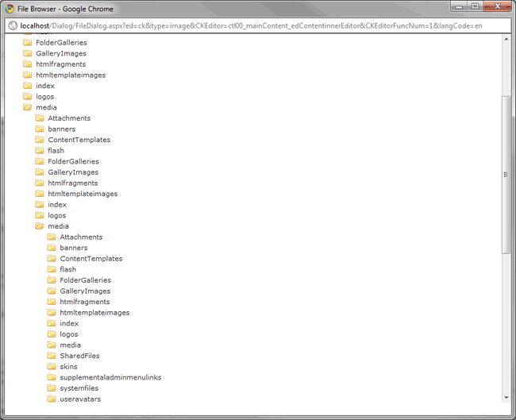Viewport: 516px width, 420px height.
Task: Select the systemfiles folder text
Action: pos(79,388)
